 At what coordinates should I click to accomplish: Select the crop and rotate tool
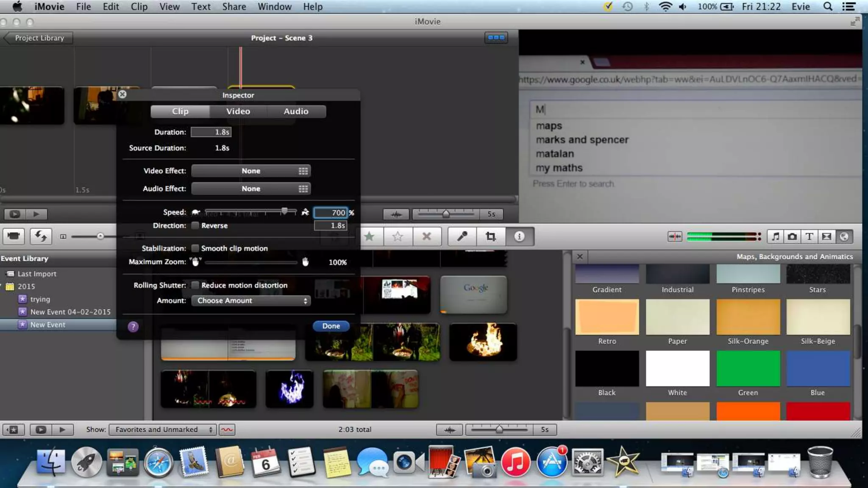point(491,236)
